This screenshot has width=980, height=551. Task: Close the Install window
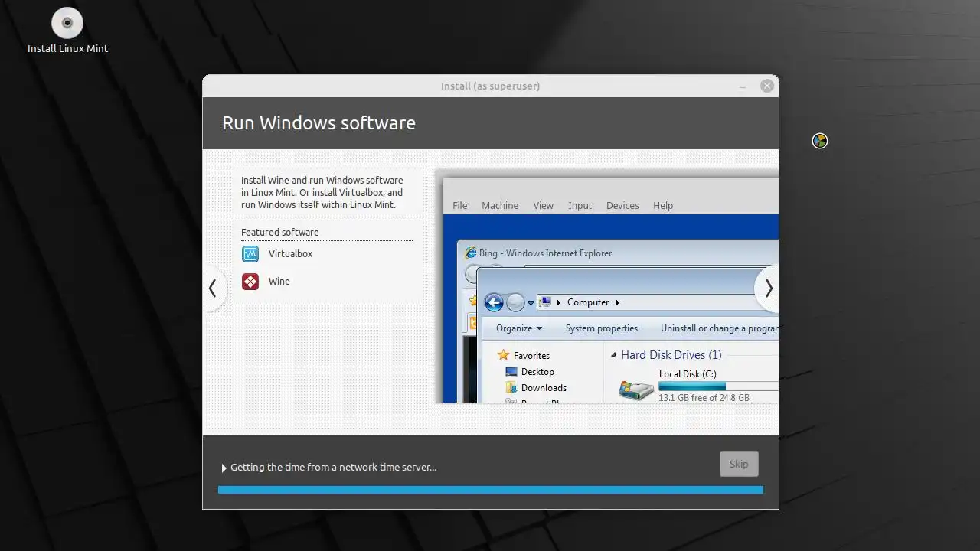pos(767,86)
